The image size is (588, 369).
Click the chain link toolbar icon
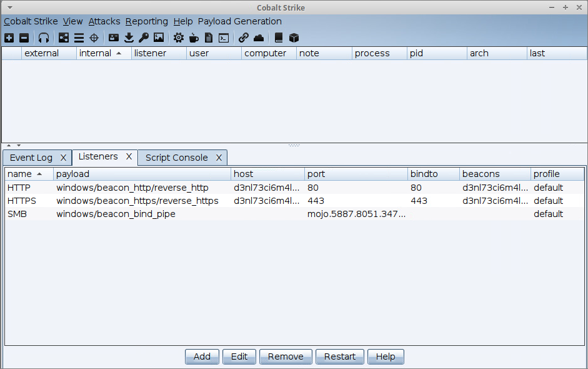(x=244, y=38)
